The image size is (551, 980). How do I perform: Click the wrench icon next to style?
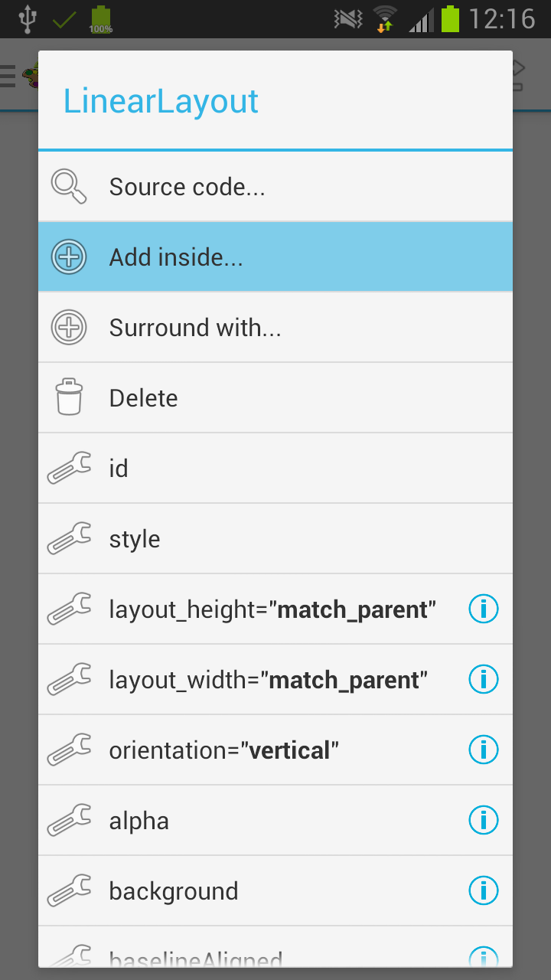point(69,539)
